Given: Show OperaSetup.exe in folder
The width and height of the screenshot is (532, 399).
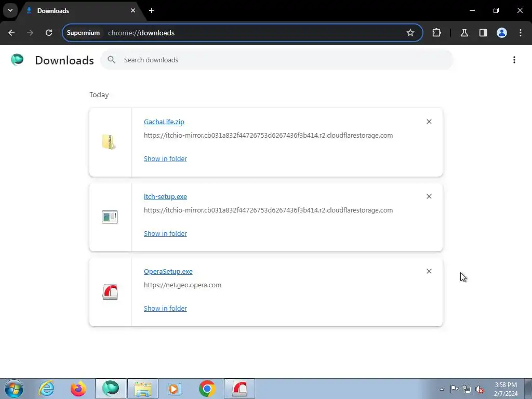Looking at the screenshot, I should pos(165,309).
